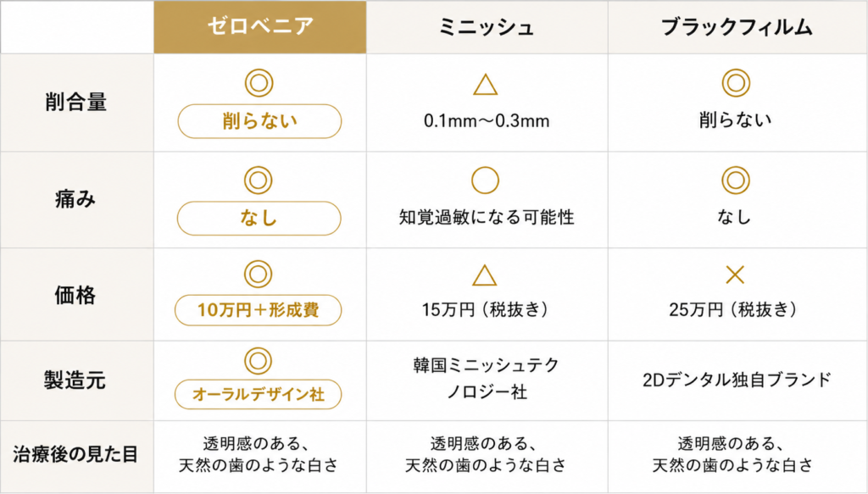Click the triangle icon in ミニッシュ 削合量 cell
Screen dimensions: 868x494
(x=486, y=85)
